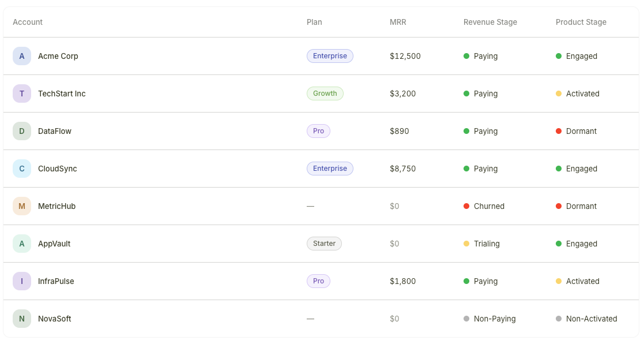Click the MetricHub avatar icon
644x344 pixels.
click(x=22, y=205)
